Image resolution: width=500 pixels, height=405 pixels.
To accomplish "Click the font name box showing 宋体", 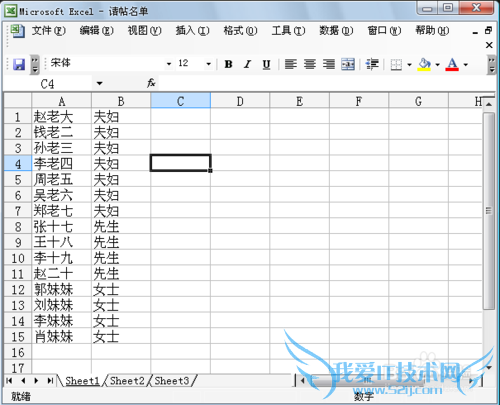I will point(107,63).
